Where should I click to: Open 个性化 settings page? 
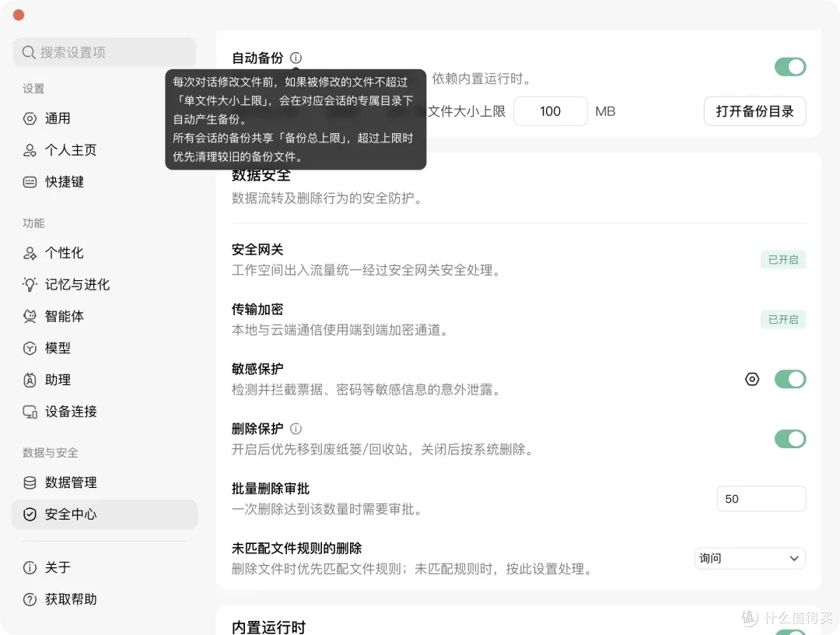[x=105, y=253]
